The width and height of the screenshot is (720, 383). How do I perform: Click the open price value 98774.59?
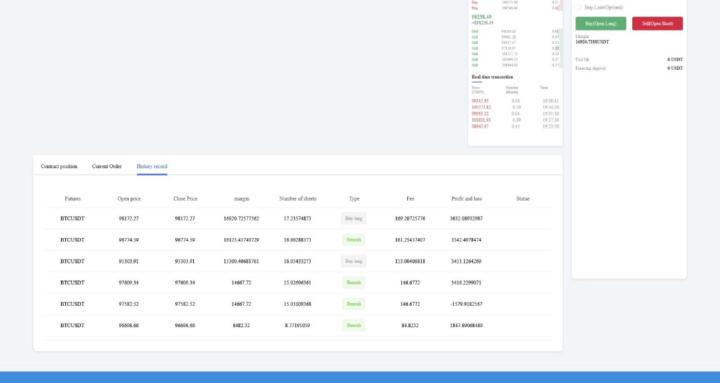(x=129, y=240)
